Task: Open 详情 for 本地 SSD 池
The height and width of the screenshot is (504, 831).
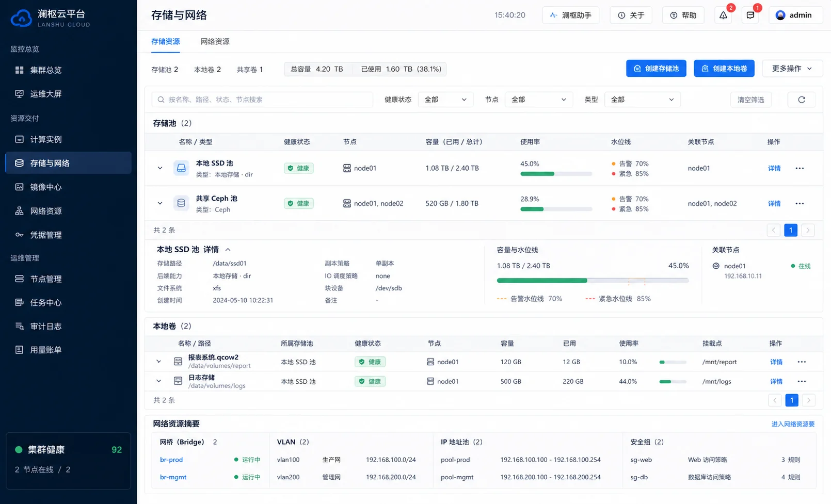Action: [774, 168]
